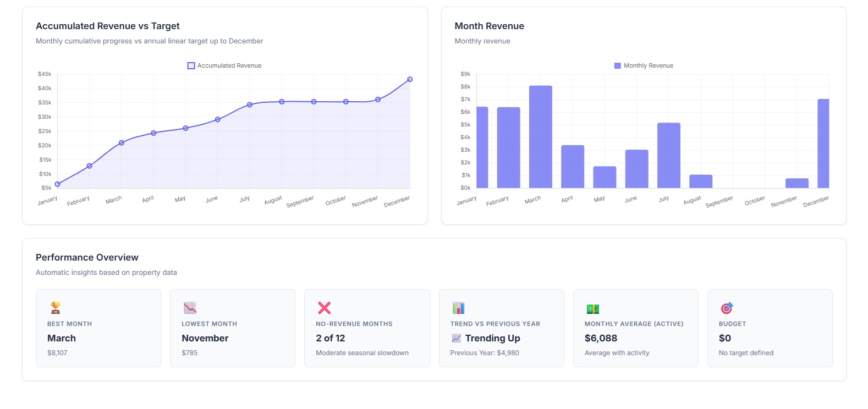Select the December point on accumulated line
The height and width of the screenshot is (409, 868).
point(410,79)
